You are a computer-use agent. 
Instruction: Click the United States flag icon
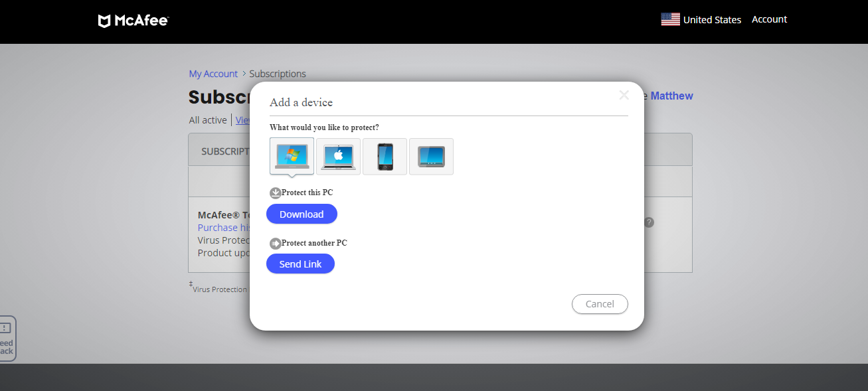tap(670, 19)
